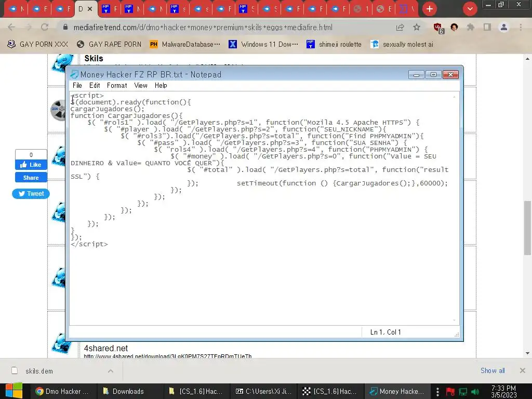Viewport: 532px width, 399px height.
Task: Share this page using the address bar icon
Action: [x=400, y=28]
